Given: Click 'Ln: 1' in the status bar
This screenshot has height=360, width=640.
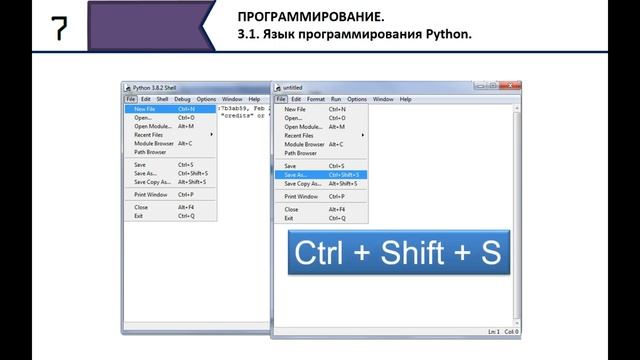Looking at the screenshot, I should [x=494, y=332].
